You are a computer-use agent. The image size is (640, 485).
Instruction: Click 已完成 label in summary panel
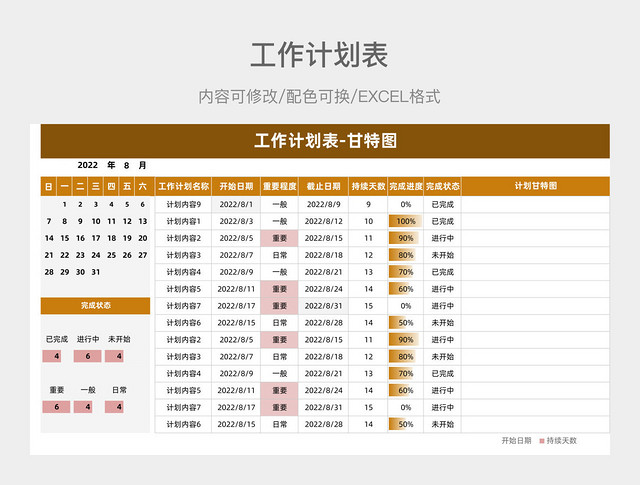57,339
